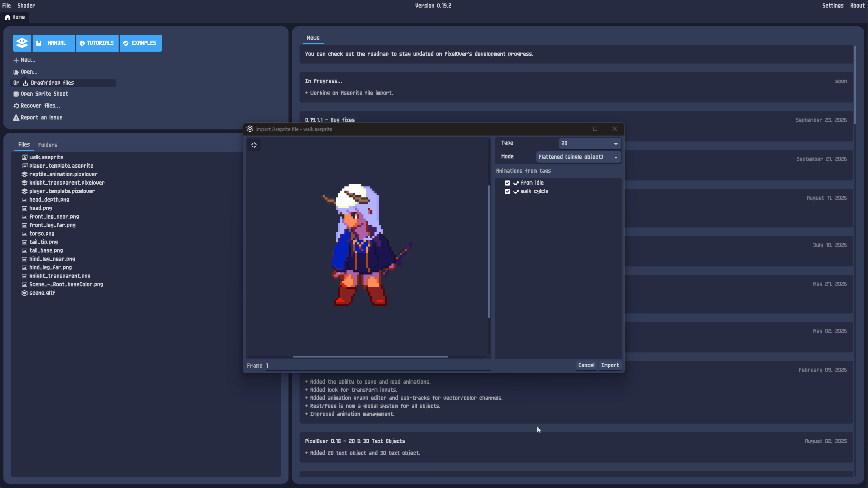The width and height of the screenshot is (868, 488).
Task: Click the News panel scrollbar
Action: (855, 85)
